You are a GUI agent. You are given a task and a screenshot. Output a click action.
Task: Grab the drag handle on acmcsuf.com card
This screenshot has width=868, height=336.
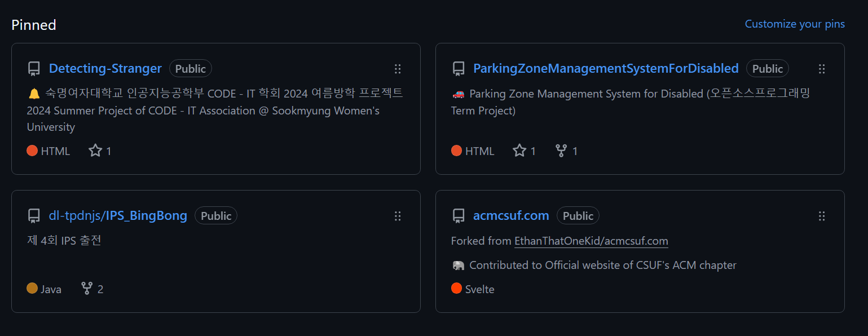(822, 216)
